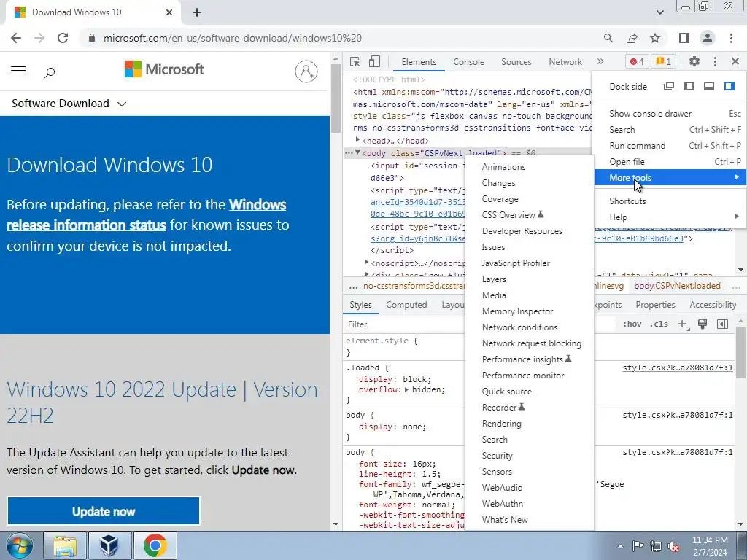747x560 pixels.
Task: Switch to the Sources tab
Action: (x=516, y=61)
